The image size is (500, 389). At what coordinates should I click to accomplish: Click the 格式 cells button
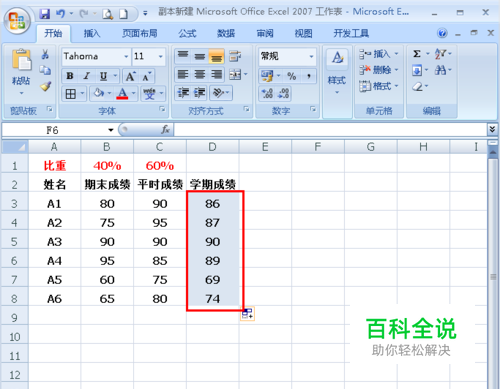[378, 86]
